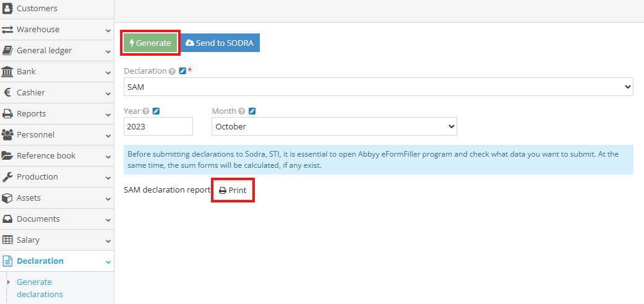Open the Customers menu item
This screenshot has width=644, height=304.
(x=57, y=8)
